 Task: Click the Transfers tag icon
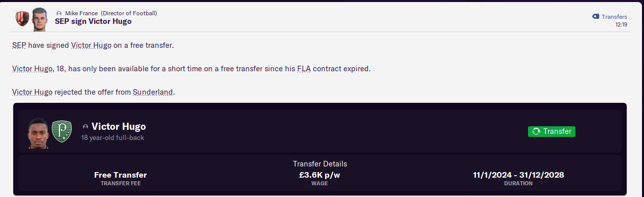tap(596, 17)
